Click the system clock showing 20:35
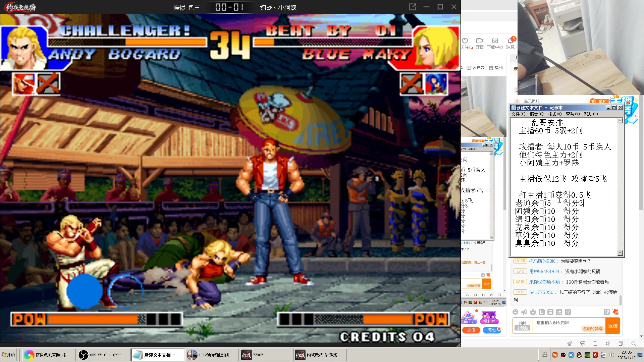Viewport: 644px width, 362px height. [627, 355]
